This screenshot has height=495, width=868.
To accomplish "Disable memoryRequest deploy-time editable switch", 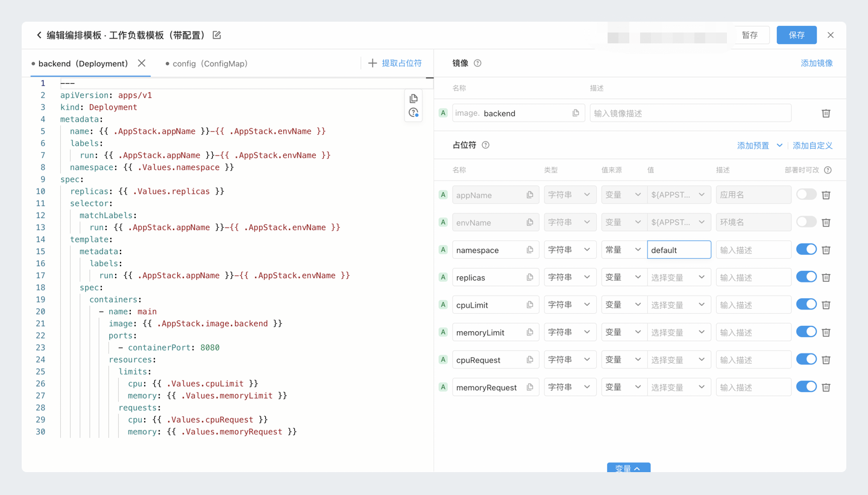I will (807, 387).
